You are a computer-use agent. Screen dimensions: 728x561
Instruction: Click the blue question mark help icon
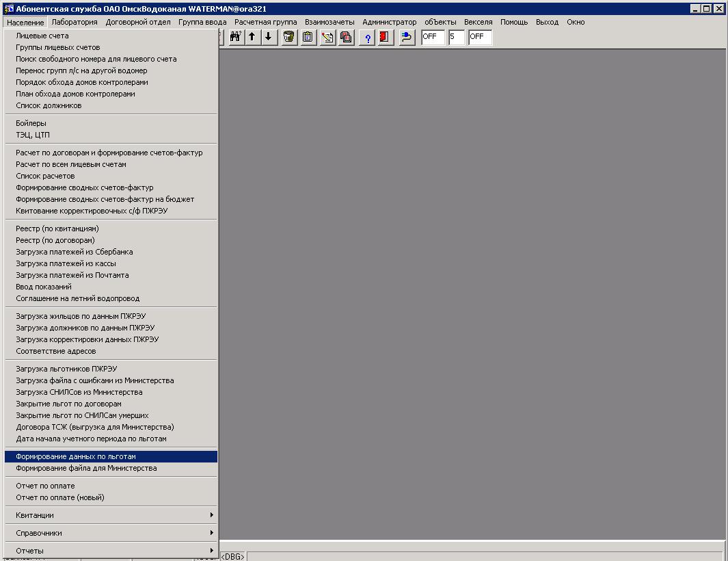pyautogui.click(x=367, y=37)
